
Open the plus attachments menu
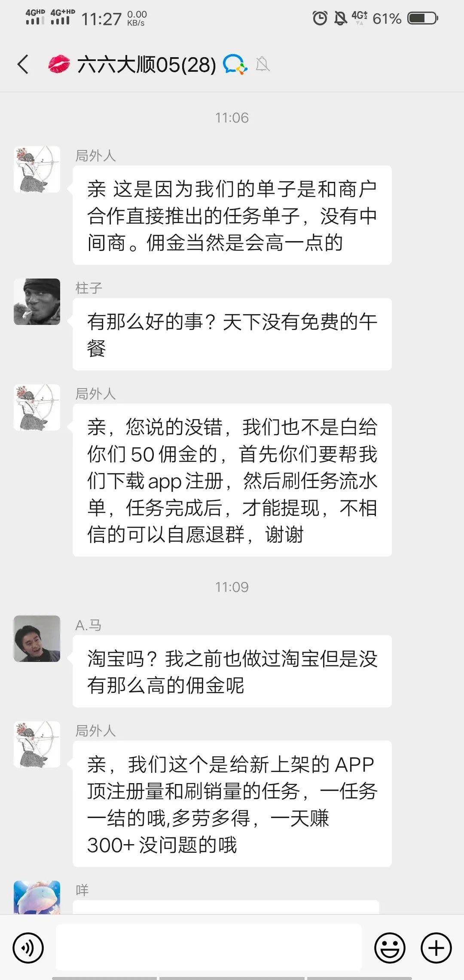436,948
